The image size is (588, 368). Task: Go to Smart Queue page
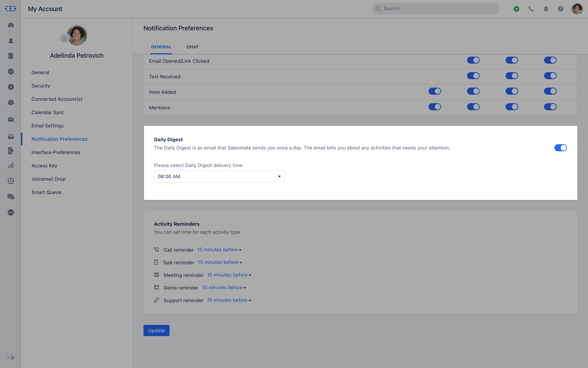(x=46, y=192)
